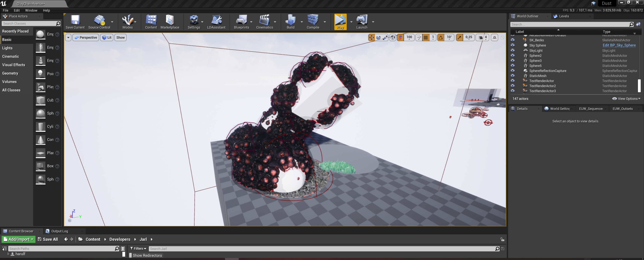Open the viewport options dropdown arrow
Screen dimensions: 644x260
tap(68, 37)
